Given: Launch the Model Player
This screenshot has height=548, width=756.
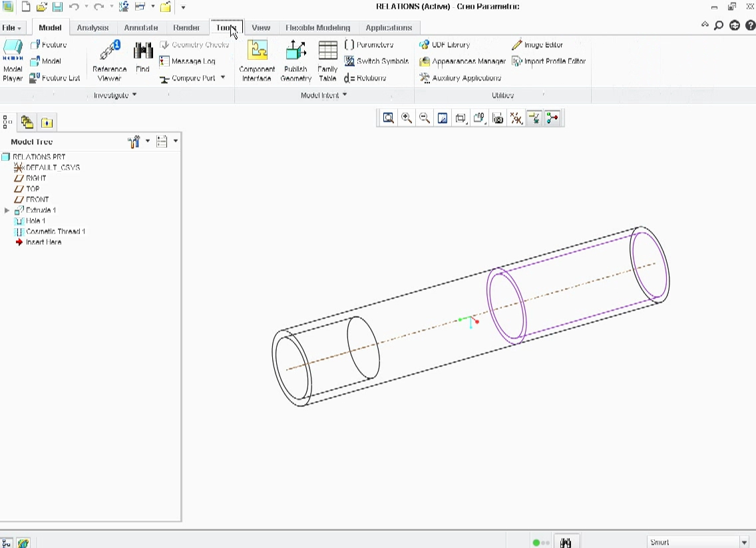Looking at the screenshot, I should coord(13,61).
